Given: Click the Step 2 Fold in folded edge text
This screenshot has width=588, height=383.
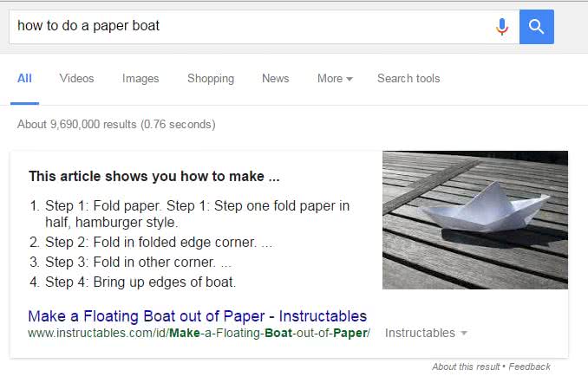Looking at the screenshot, I should coord(151,243).
